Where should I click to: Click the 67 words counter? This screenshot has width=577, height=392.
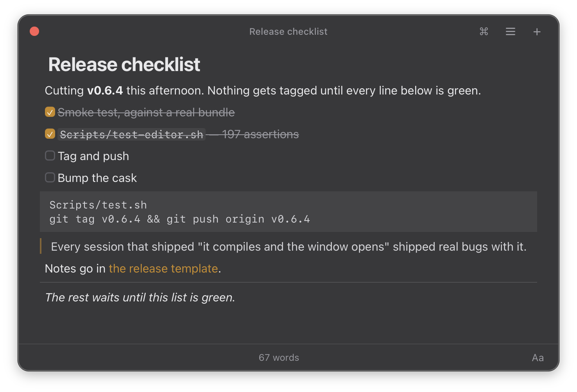[x=279, y=358]
